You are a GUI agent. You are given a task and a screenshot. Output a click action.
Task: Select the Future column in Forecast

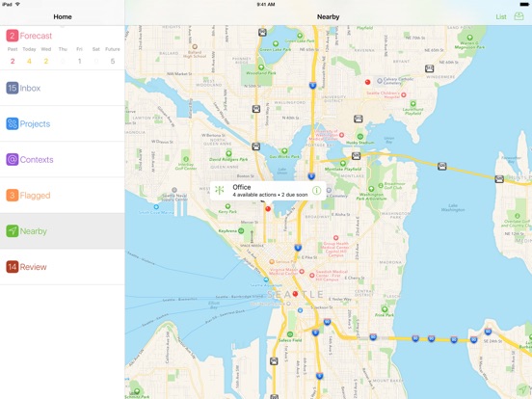113,56
